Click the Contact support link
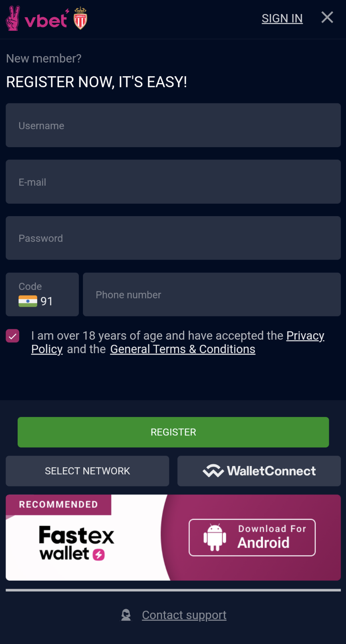This screenshot has width=346, height=644. (x=184, y=615)
